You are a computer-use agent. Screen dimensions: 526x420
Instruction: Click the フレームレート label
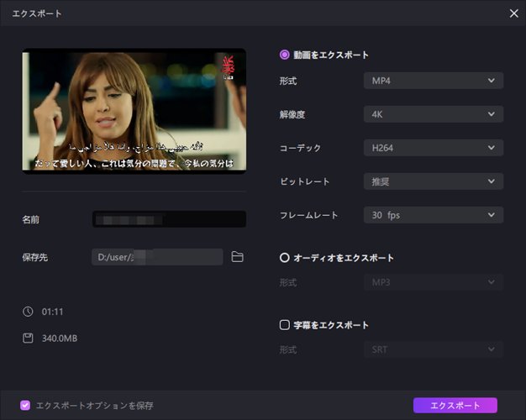point(308,215)
